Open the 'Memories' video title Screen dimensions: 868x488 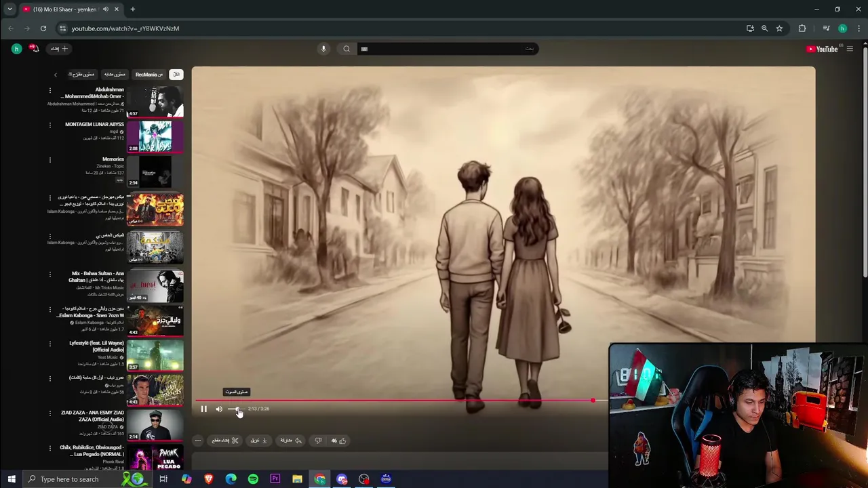pos(113,159)
